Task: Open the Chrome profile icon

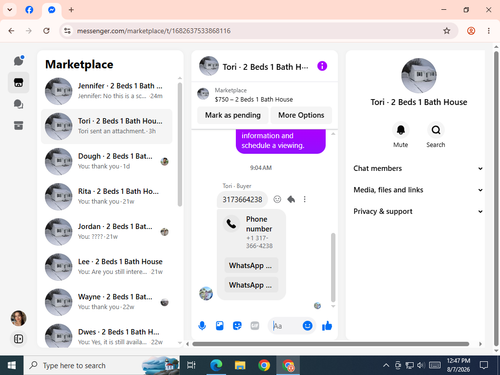Action: tap(471, 31)
